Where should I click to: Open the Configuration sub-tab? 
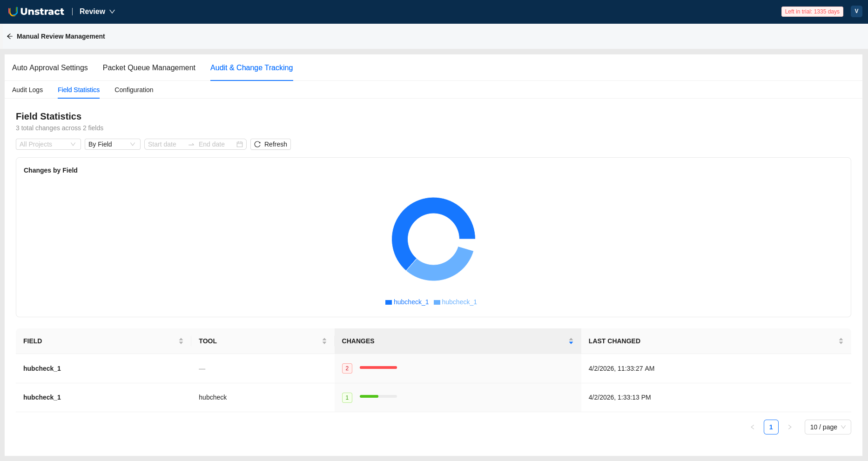point(134,90)
